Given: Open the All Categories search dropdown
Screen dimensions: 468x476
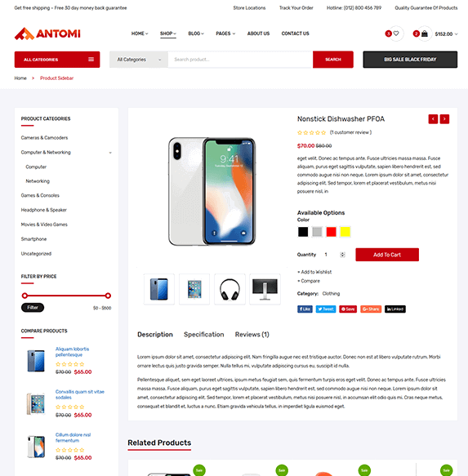Looking at the screenshot, I should (139, 60).
